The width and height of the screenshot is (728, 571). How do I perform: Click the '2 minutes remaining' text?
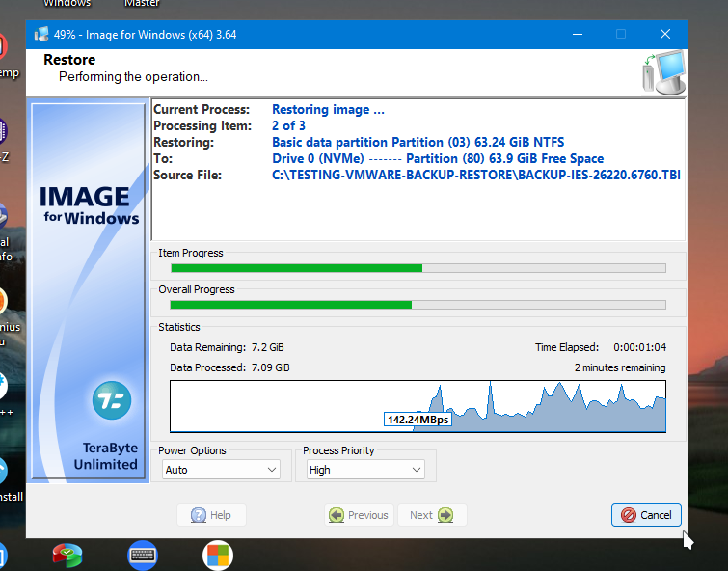pos(620,368)
